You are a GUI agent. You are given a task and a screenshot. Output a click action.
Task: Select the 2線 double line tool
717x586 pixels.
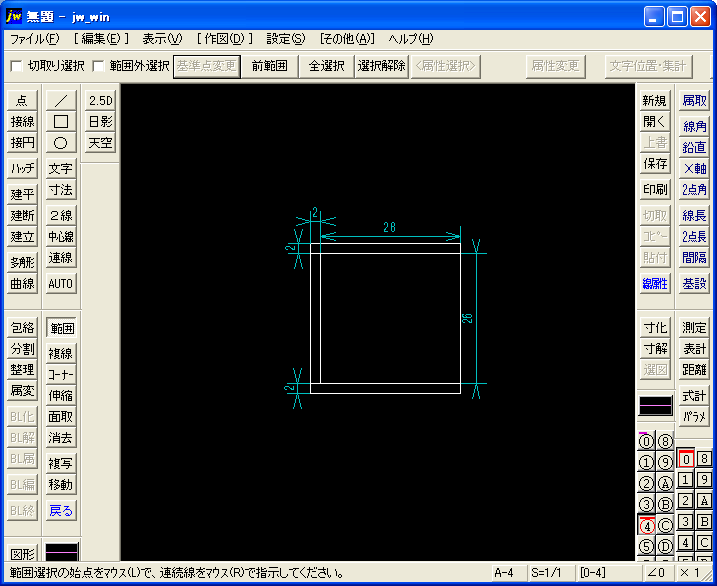(61, 216)
